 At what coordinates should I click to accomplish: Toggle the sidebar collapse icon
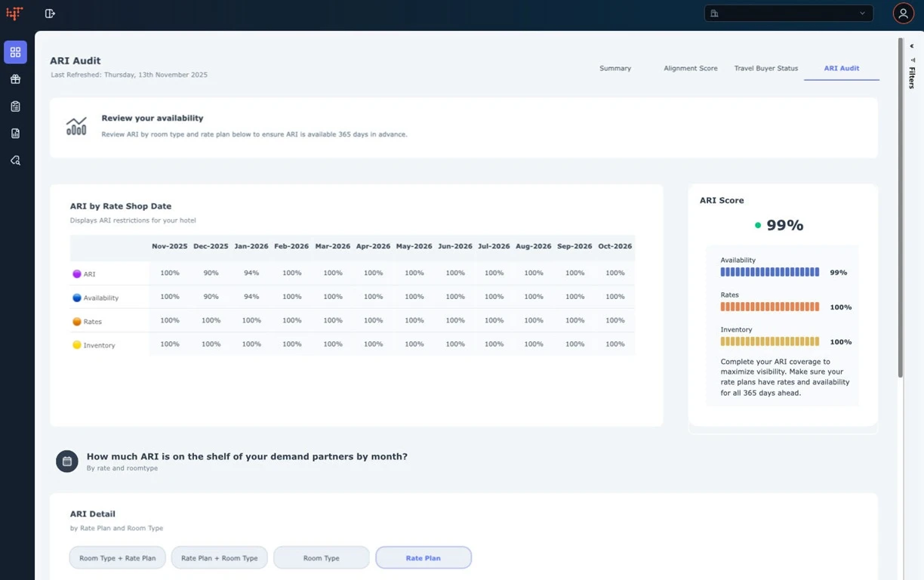coord(50,14)
